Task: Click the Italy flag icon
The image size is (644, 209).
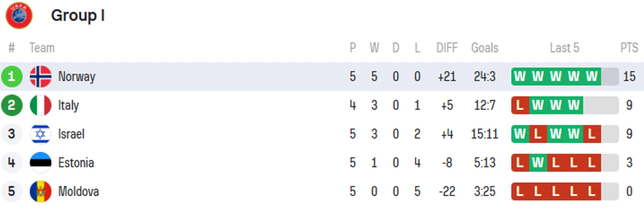Action: (41, 105)
